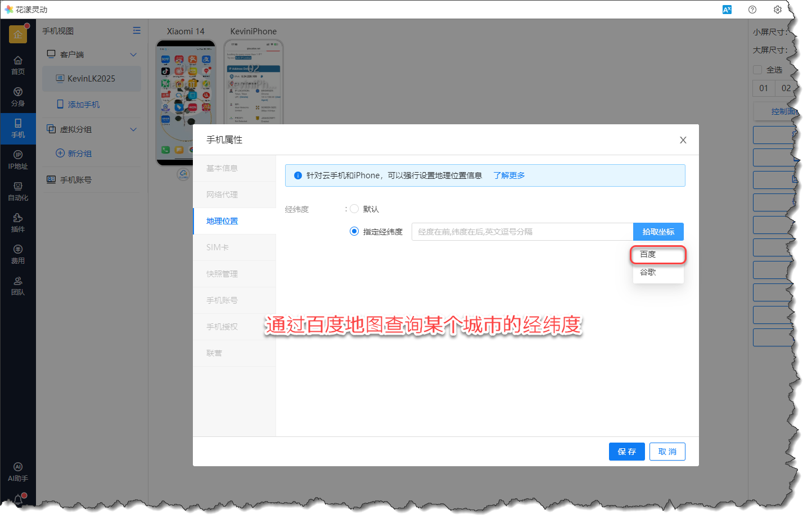Open the 了解更多 link
812x523 pixels.
[509, 175]
